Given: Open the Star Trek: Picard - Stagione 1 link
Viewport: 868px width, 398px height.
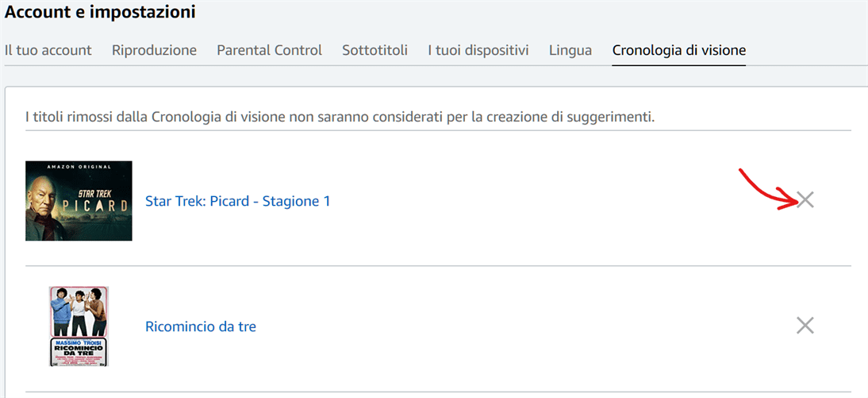Looking at the screenshot, I should [237, 201].
